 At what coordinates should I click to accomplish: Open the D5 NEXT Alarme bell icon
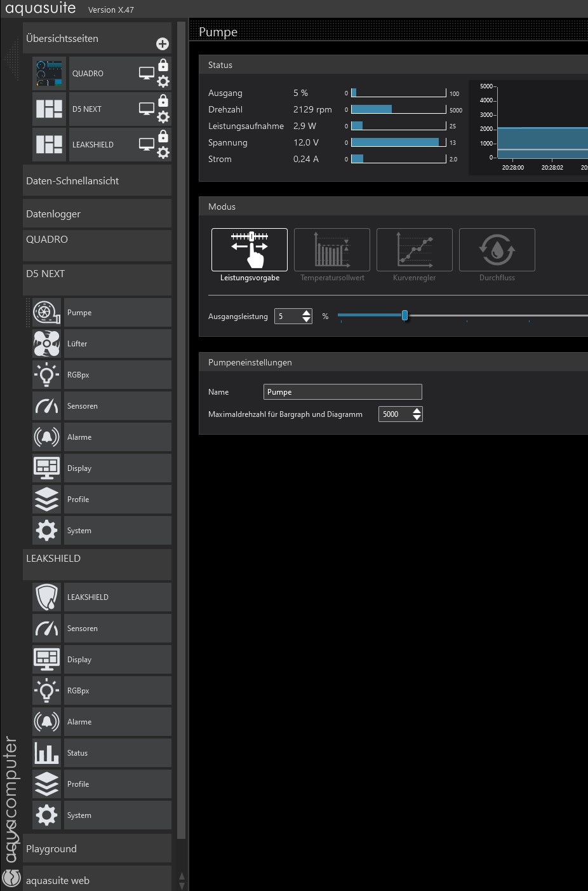tap(46, 437)
